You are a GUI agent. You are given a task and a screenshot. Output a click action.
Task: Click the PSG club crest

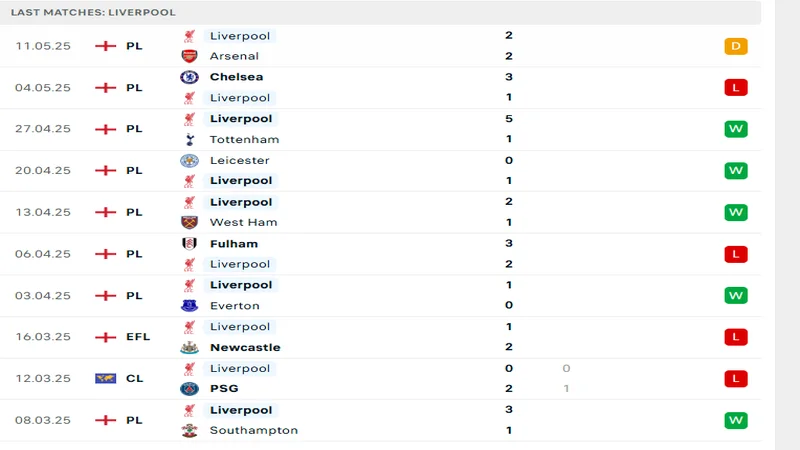(189, 388)
